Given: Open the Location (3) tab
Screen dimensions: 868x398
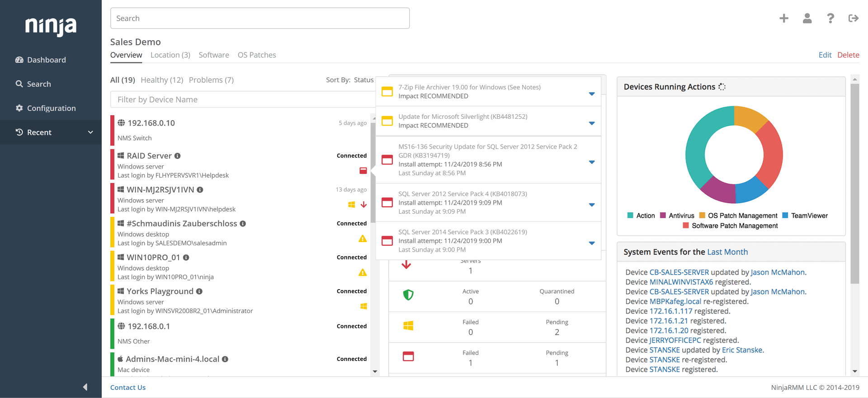Looking at the screenshot, I should pos(170,55).
